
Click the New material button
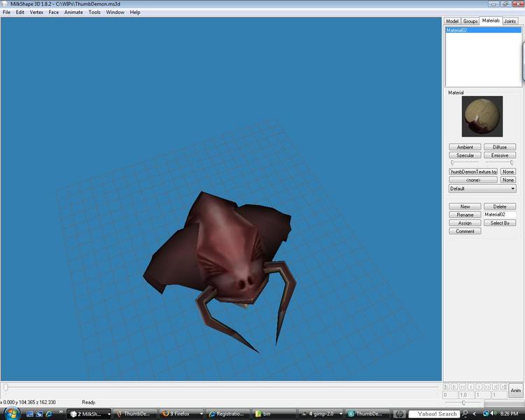(x=465, y=206)
